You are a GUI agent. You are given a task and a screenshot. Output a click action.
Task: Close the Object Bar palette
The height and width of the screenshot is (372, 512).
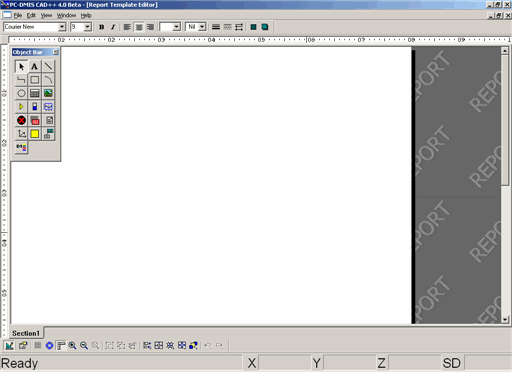click(55, 52)
